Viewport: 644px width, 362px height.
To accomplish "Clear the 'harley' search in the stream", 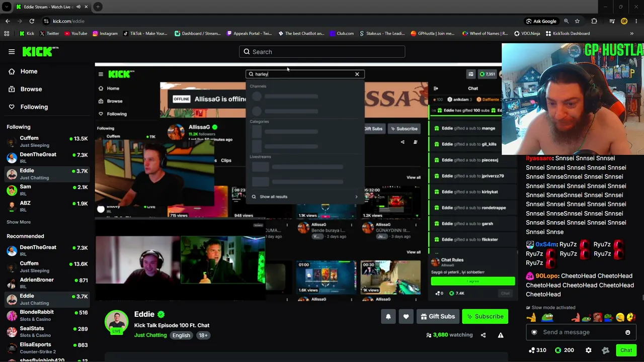I will point(357,74).
